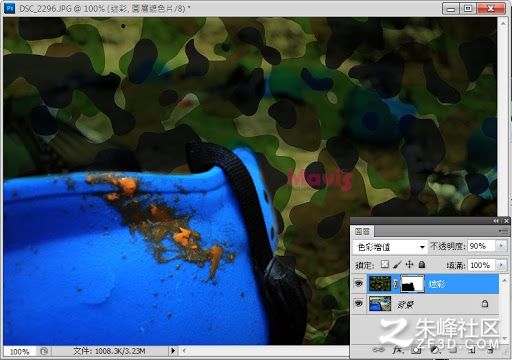This screenshot has height=360, width=512.
Task: Click the status bar info arrow
Action: (173, 351)
